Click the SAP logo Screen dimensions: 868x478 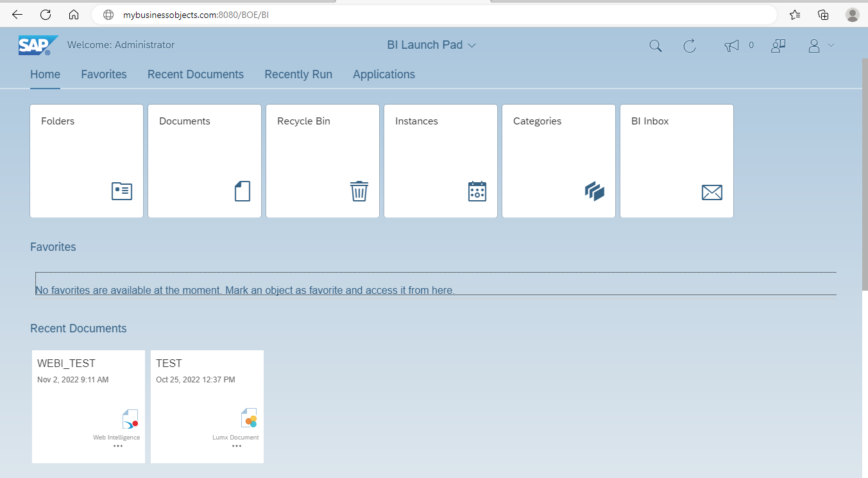coord(38,46)
